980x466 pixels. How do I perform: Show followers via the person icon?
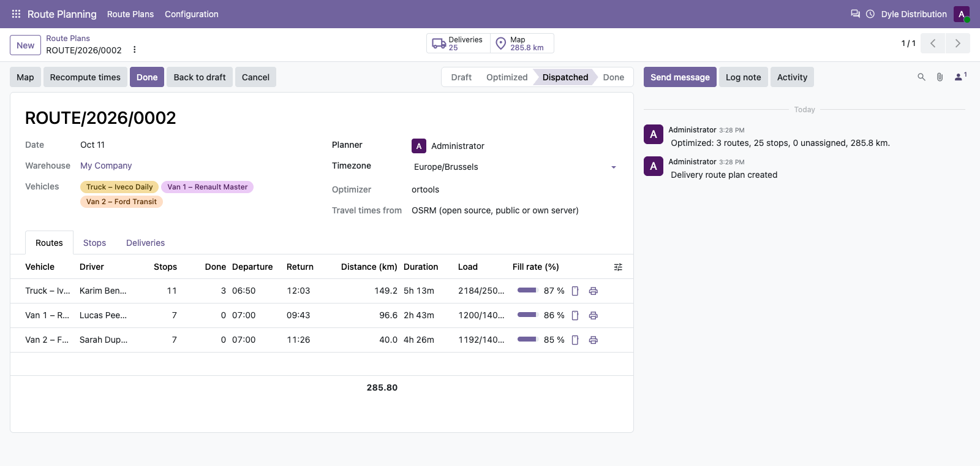(960, 77)
